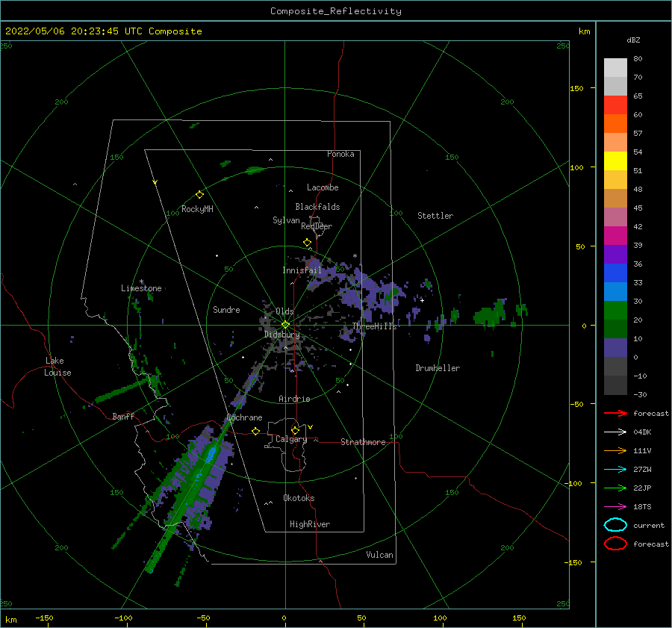Click the Drumheller label
The image size is (672, 628).
click(x=438, y=368)
